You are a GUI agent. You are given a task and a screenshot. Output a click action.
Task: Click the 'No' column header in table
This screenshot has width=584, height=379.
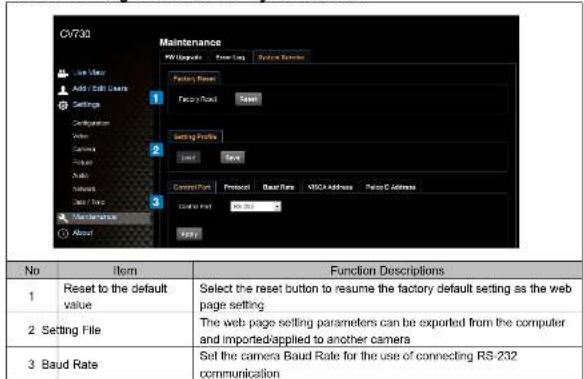pyautogui.click(x=32, y=271)
